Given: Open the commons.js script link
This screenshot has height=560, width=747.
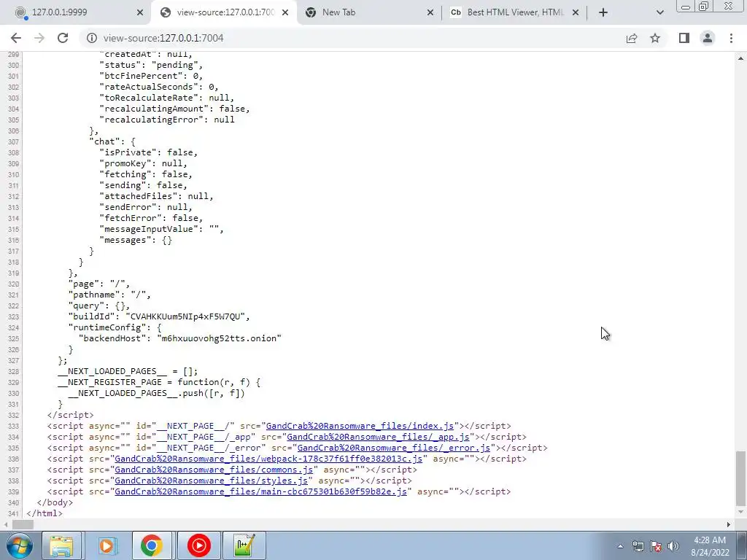Looking at the screenshot, I should [214, 470].
